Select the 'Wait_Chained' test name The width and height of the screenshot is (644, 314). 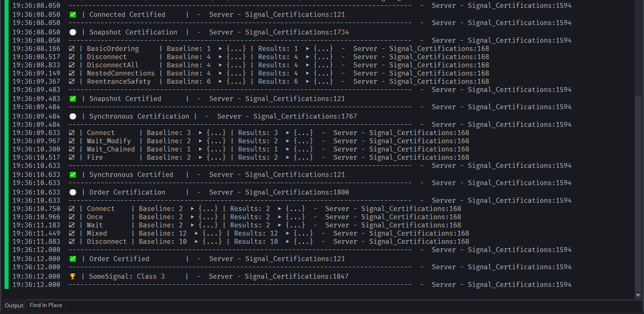(x=111, y=149)
